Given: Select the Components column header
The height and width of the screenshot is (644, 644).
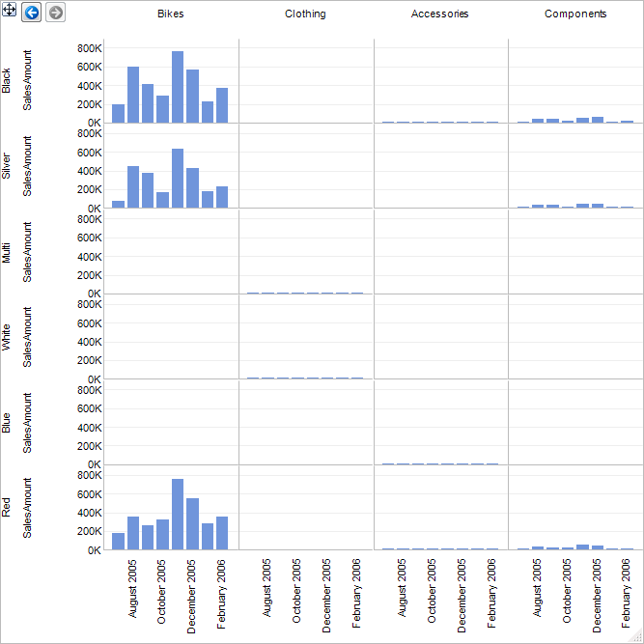Looking at the screenshot, I should 575,14.
